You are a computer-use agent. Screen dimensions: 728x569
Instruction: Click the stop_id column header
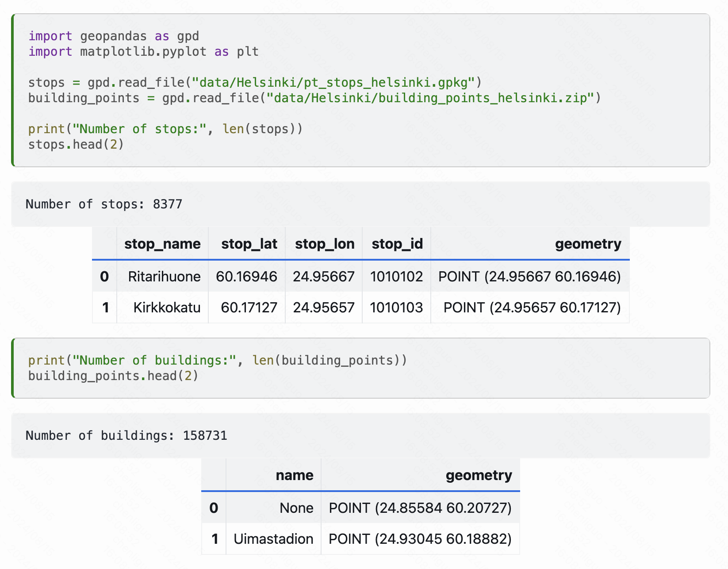point(397,244)
